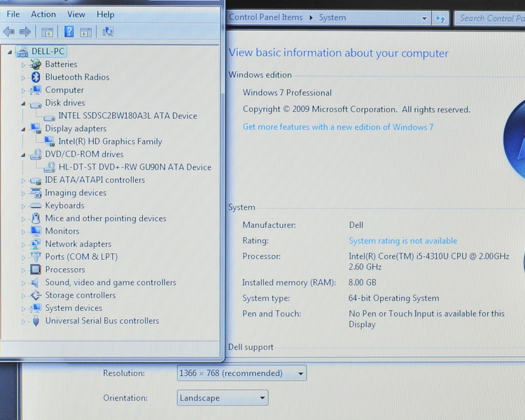Image resolution: width=525 pixels, height=420 pixels.
Task: Open the Help question-mark toolbar icon
Action: (69, 31)
